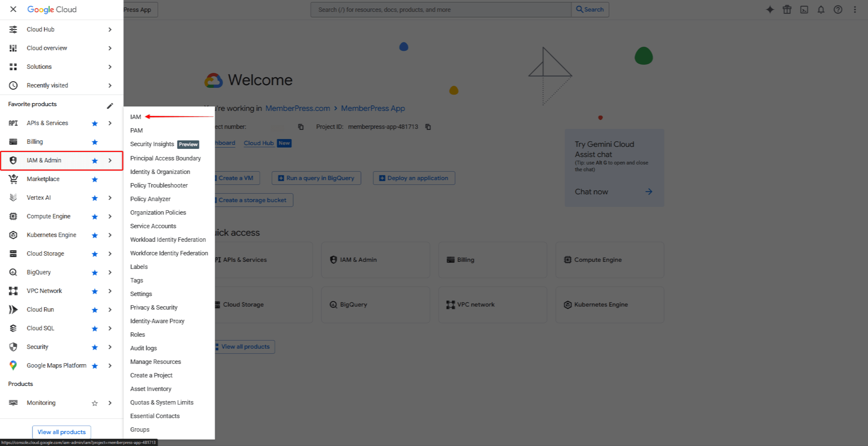Select IAM in the submenu
This screenshot has width=868, height=446.
tap(135, 117)
